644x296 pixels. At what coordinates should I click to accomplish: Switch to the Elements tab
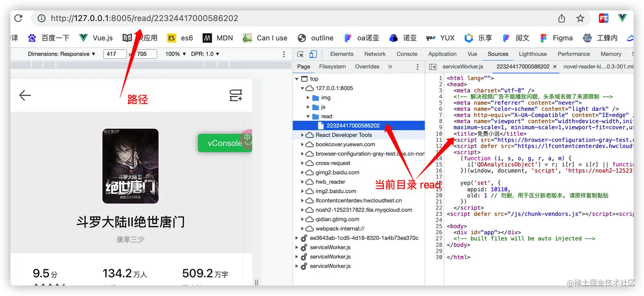pos(342,54)
